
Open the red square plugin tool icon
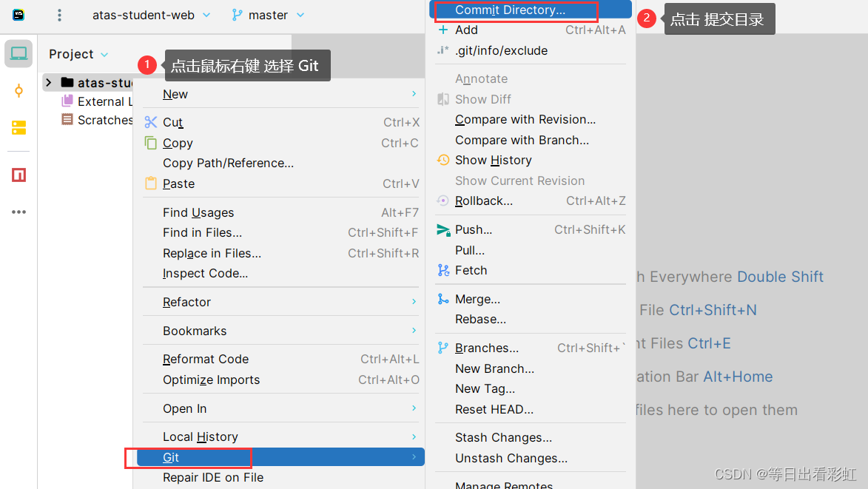18,175
